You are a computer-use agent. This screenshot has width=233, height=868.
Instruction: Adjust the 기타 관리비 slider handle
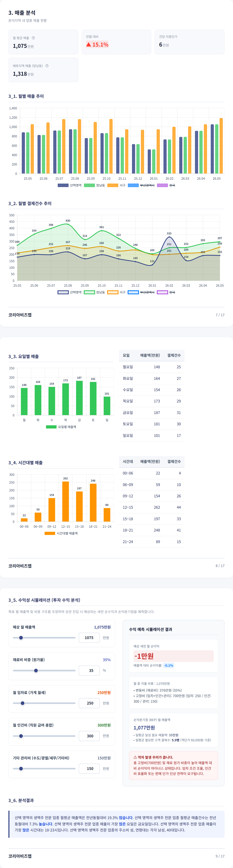pos(21,769)
